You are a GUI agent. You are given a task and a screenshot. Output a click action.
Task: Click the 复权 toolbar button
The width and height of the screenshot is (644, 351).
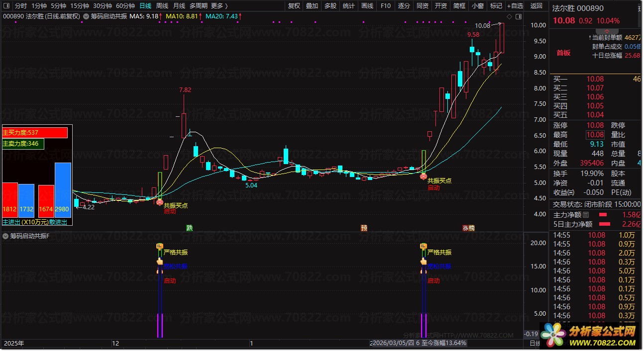[294, 6]
